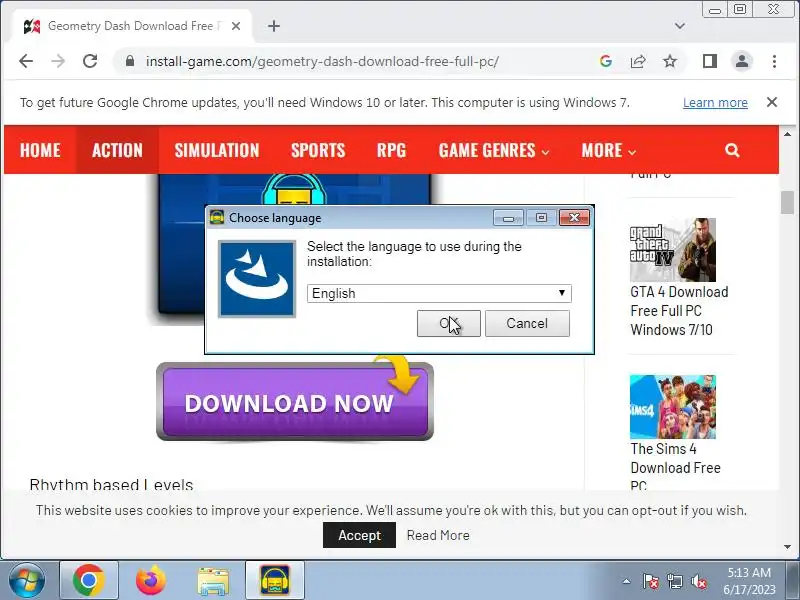Show hidden tray icons arrow
Image resolution: width=800 pixels, height=600 pixels.
[627, 581]
